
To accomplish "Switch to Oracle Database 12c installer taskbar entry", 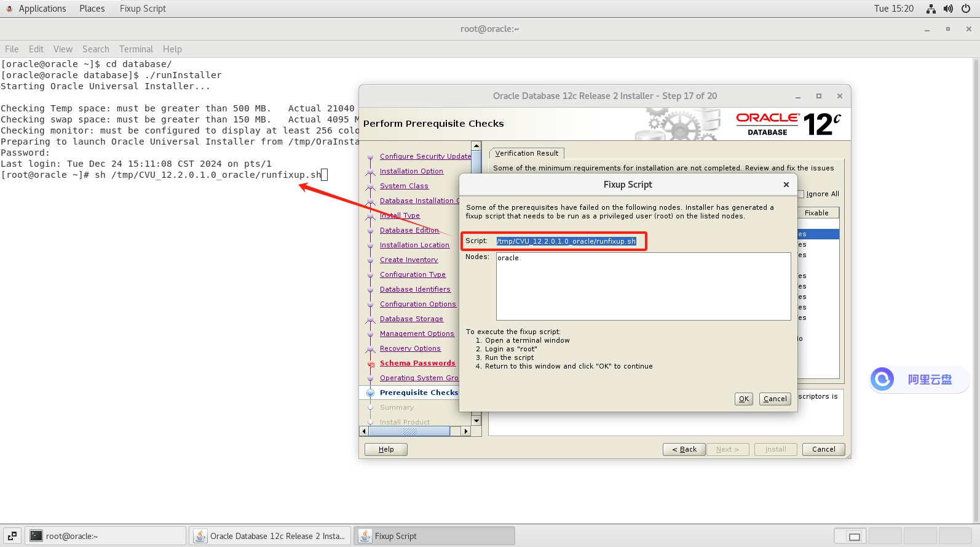I will click(x=270, y=536).
